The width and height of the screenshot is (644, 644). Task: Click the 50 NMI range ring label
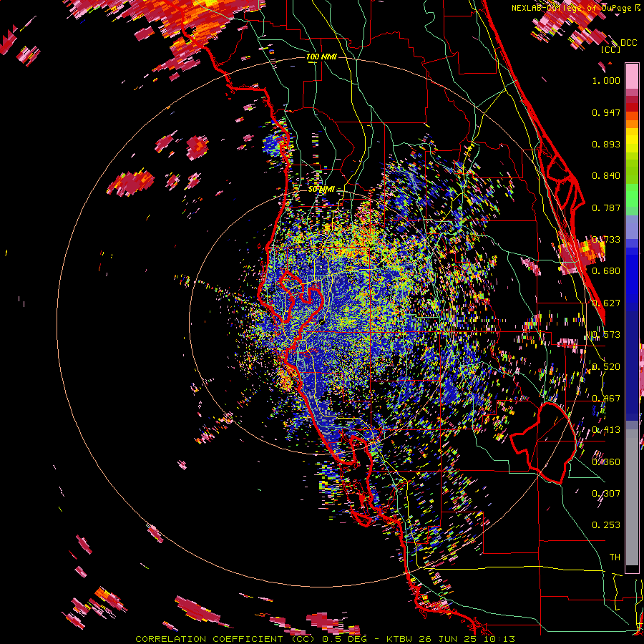pyautogui.click(x=321, y=190)
